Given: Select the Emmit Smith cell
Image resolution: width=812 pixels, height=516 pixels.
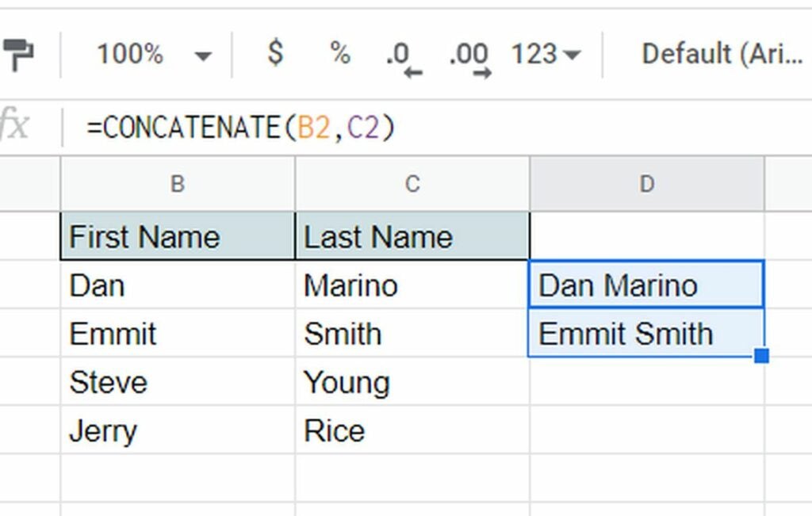Looking at the screenshot, I should [x=646, y=333].
